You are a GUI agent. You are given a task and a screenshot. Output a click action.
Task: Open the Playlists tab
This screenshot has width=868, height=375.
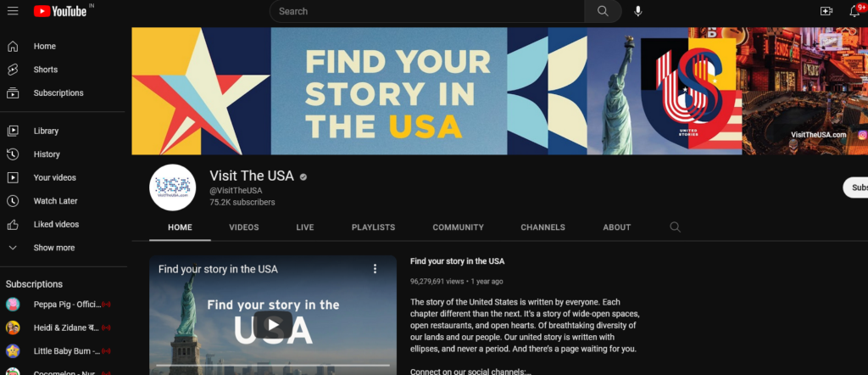point(373,227)
